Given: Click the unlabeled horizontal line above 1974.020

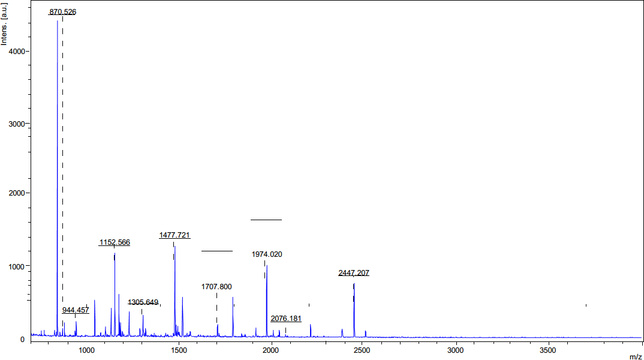Looking at the screenshot, I should coord(266,220).
